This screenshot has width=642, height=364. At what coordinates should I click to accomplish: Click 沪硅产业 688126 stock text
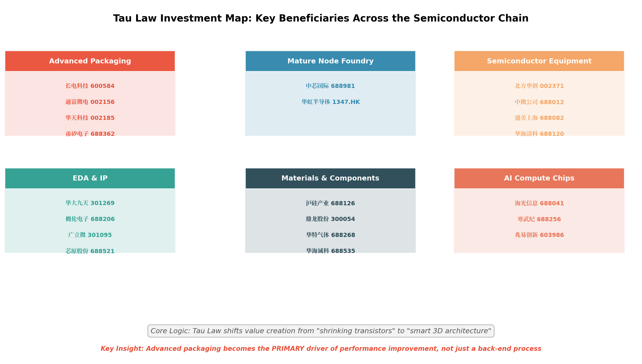tap(330, 203)
